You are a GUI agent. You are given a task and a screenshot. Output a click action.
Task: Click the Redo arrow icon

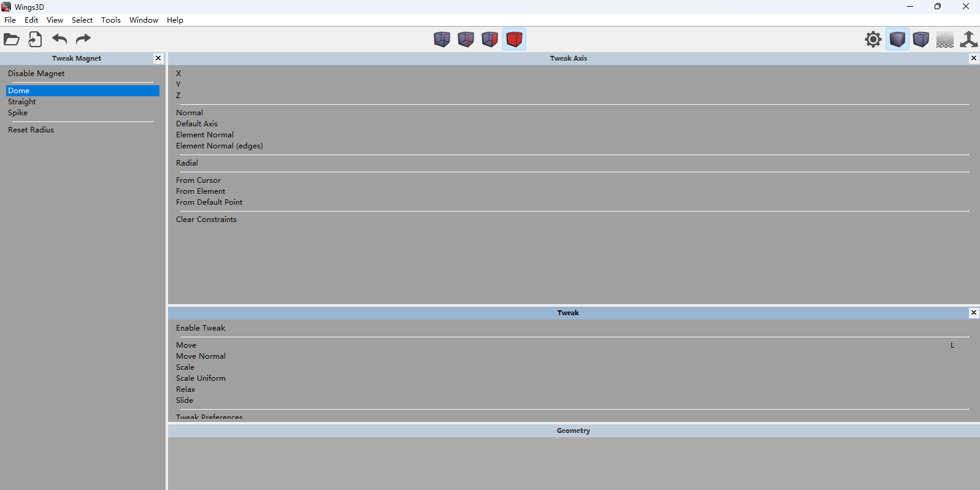83,40
